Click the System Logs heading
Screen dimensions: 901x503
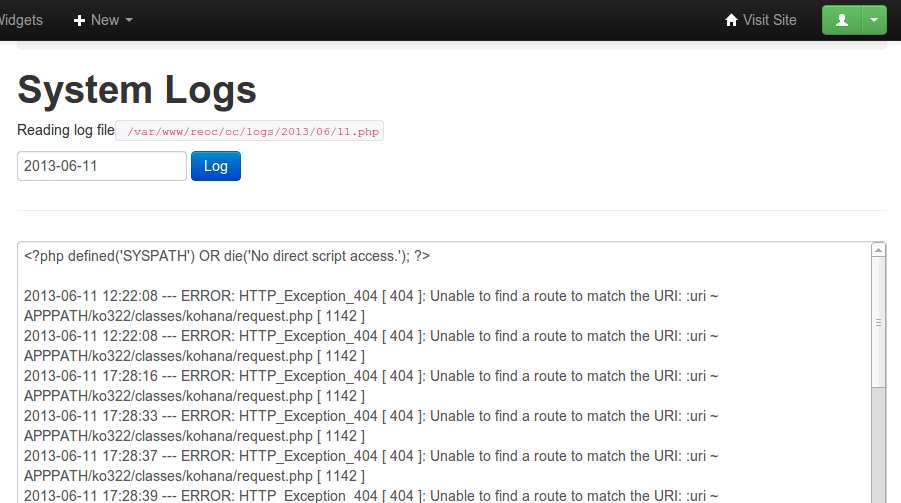pos(137,90)
